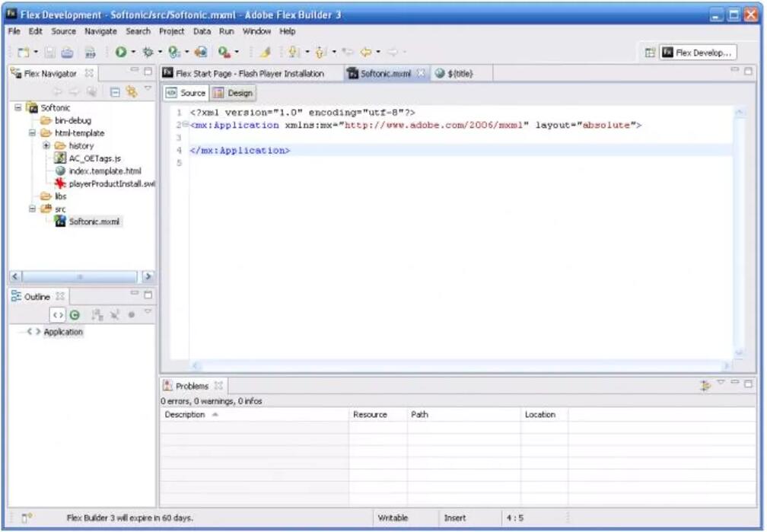Click the Debug bug icon in toolbar
This screenshot has height=532, width=767.
click(148, 53)
